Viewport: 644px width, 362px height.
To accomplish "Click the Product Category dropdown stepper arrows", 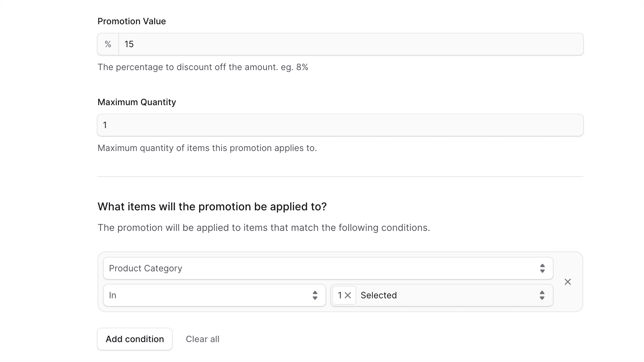I will pos(542,268).
